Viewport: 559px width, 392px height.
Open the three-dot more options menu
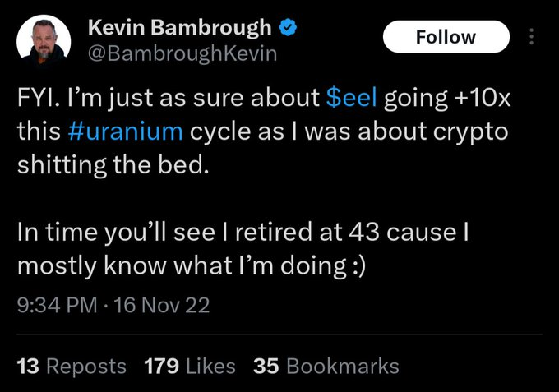pyautogui.click(x=531, y=38)
